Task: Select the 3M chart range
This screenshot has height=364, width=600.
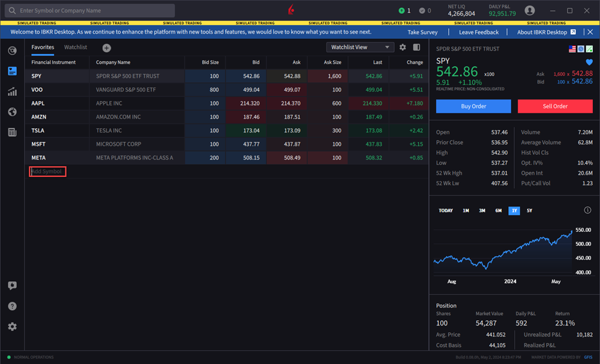Action: (482, 210)
